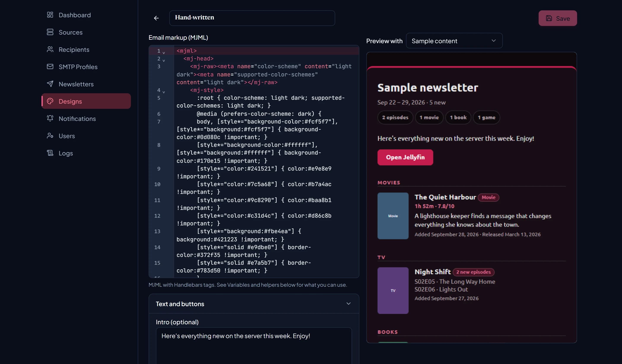Viewport: 622px width, 364px height.
Task: Click the MOVIES section header
Action: (389, 183)
